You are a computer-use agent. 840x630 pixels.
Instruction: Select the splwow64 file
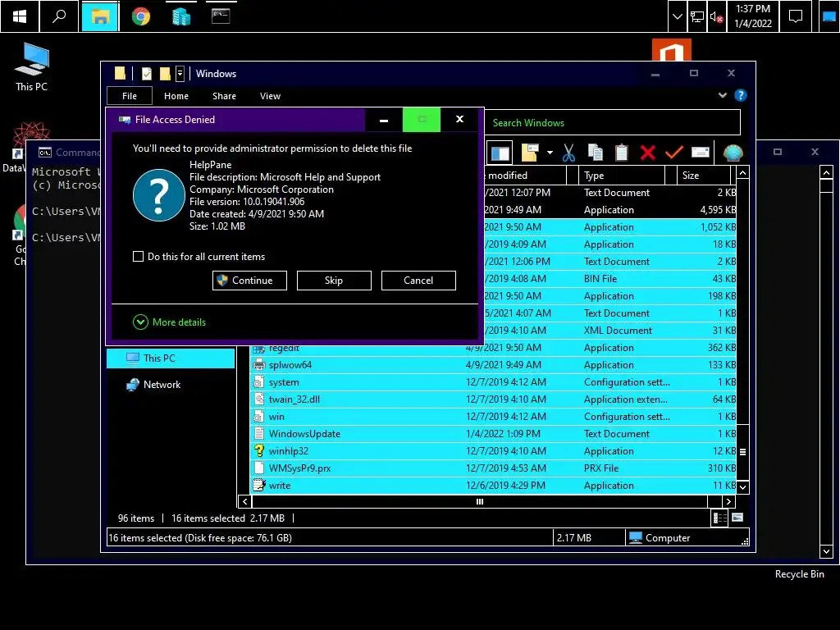(x=493, y=365)
